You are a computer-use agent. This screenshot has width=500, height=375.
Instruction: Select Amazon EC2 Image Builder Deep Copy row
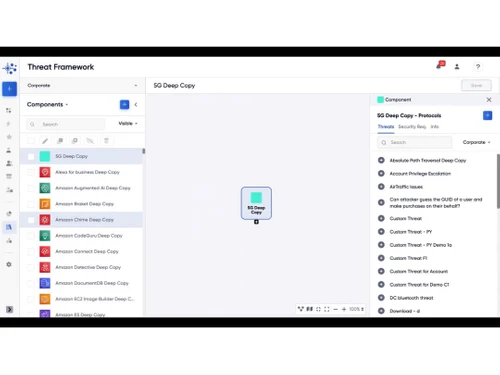click(82, 299)
